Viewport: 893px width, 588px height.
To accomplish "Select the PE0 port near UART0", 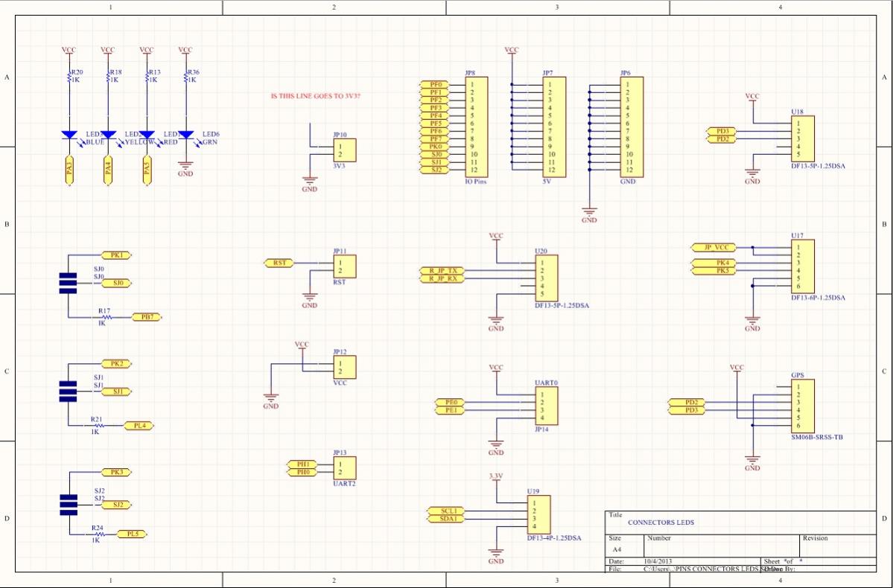I will tap(450, 403).
